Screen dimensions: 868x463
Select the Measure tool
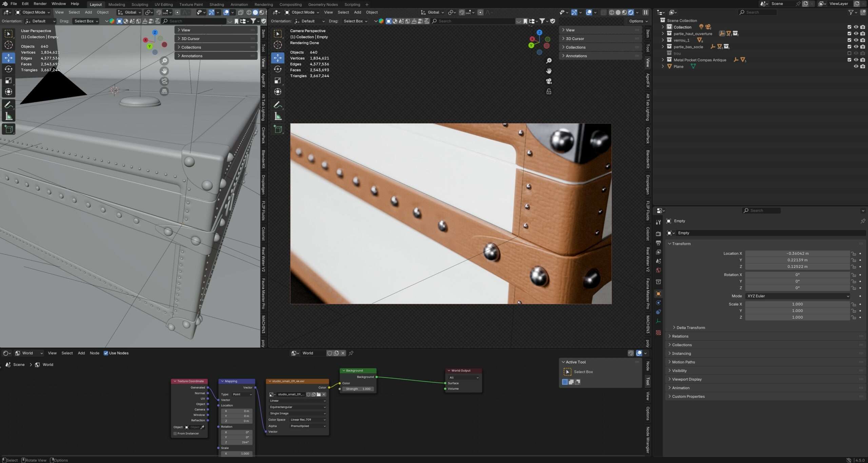pyautogui.click(x=8, y=116)
